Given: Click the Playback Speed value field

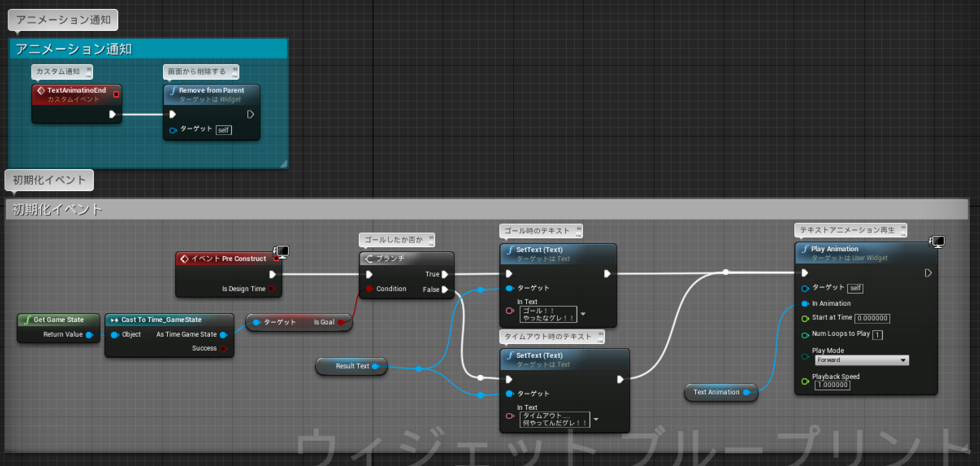Looking at the screenshot, I should (x=832, y=385).
